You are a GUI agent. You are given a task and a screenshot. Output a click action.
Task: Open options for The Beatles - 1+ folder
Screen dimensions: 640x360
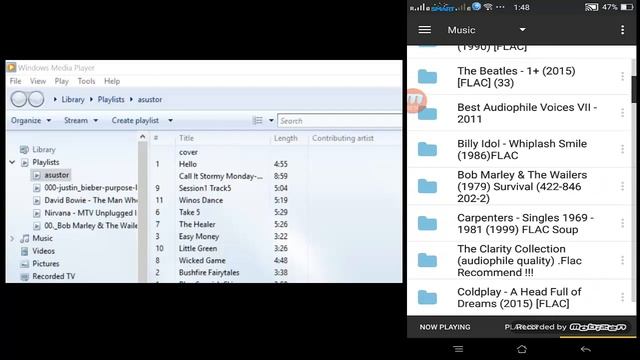point(622,76)
